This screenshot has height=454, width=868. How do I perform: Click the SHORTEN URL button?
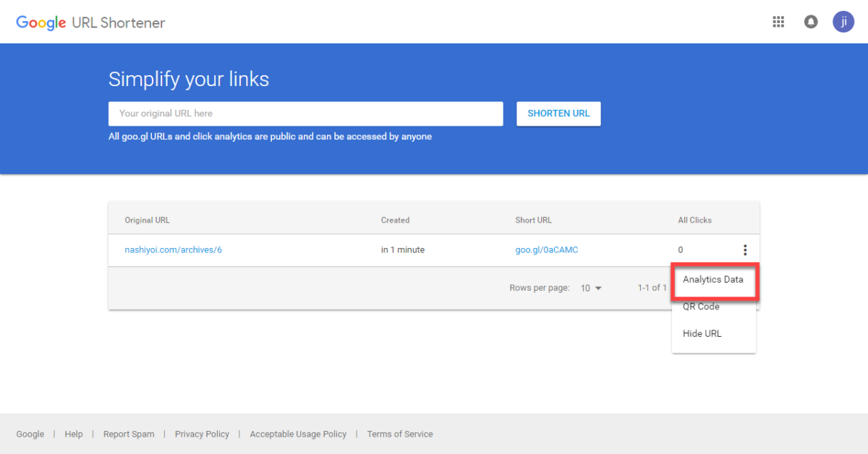(x=558, y=113)
